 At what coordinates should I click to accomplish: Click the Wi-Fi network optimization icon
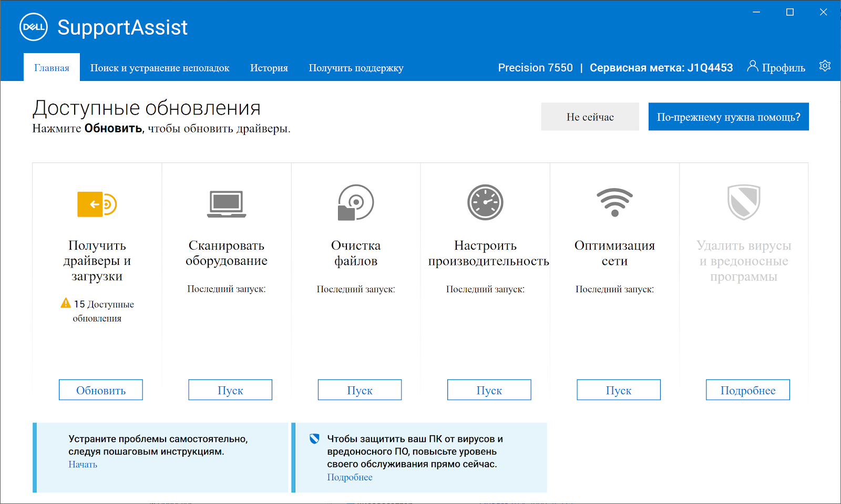click(x=614, y=202)
